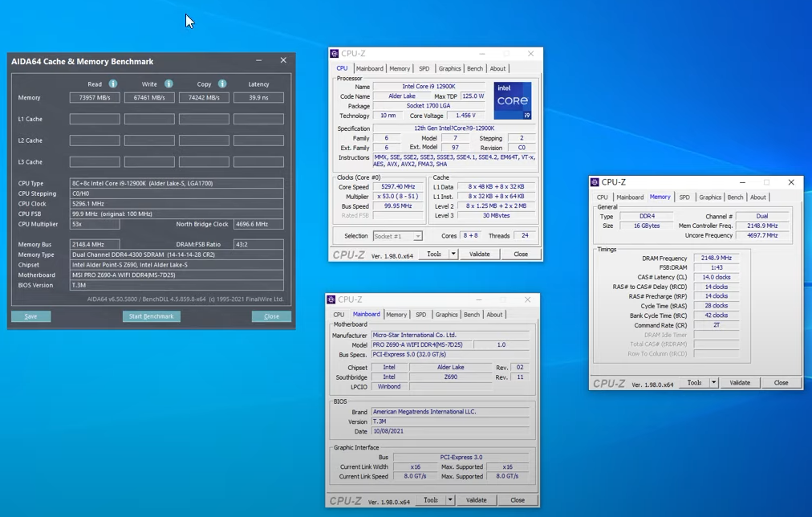Expand Tools arrow in the CPU-Z Mainboard window

tap(450, 500)
